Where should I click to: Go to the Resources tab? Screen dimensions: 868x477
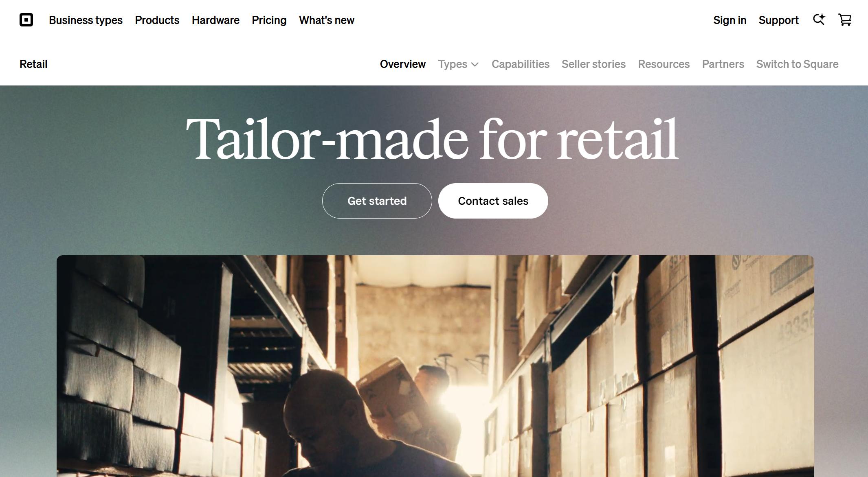tap(664, 64)
